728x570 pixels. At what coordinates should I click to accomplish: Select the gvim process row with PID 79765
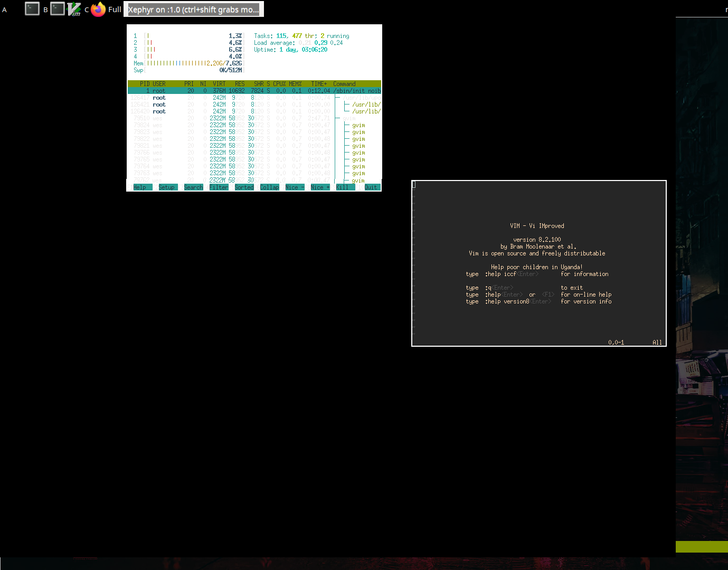254,159
